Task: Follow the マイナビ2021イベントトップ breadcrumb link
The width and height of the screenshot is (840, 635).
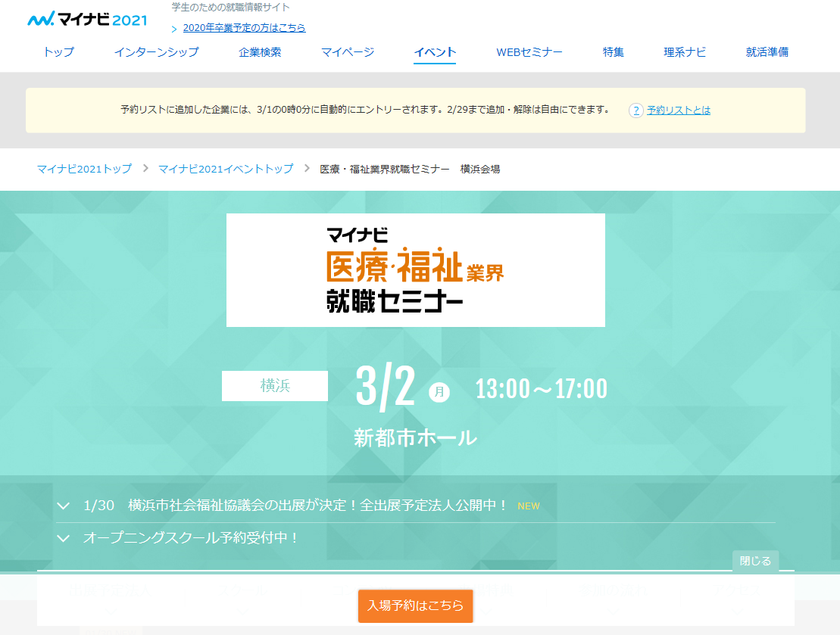Action: [226, 170]
